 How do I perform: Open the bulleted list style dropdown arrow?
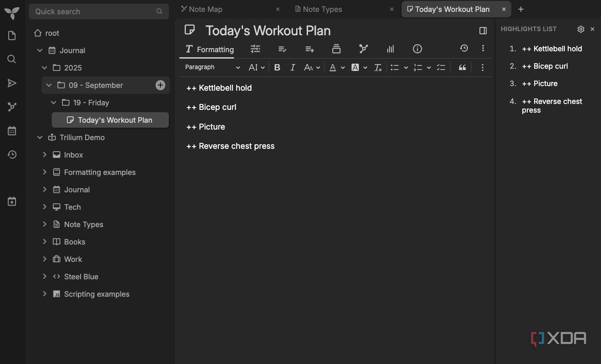[x=406, y=67]
